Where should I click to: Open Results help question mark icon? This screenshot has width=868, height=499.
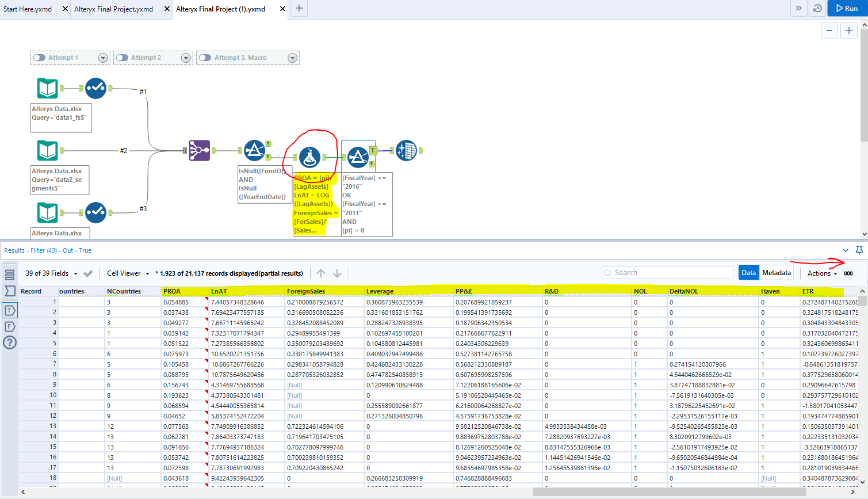(10, 343)
